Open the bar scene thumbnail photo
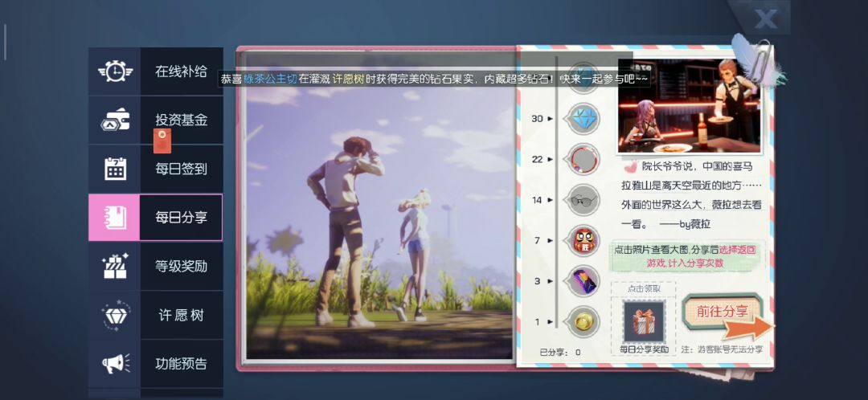 tap(689, 106)
